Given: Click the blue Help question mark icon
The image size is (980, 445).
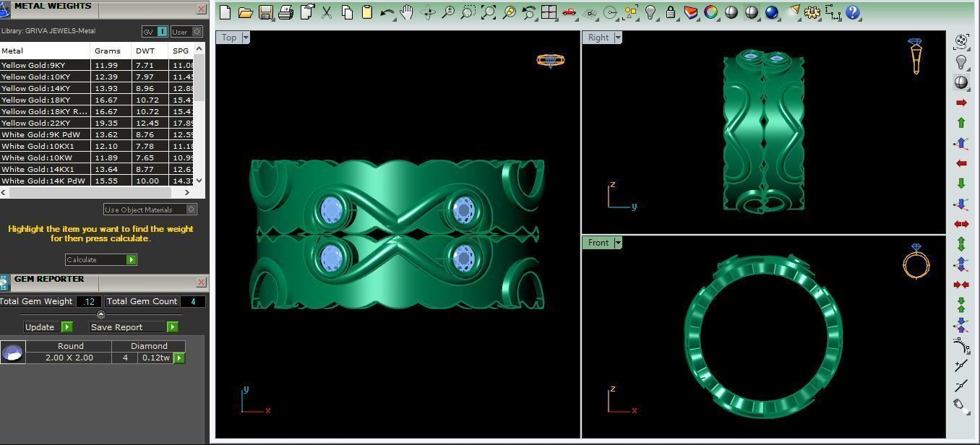Looking at the screenshot, I should (853, 12).
